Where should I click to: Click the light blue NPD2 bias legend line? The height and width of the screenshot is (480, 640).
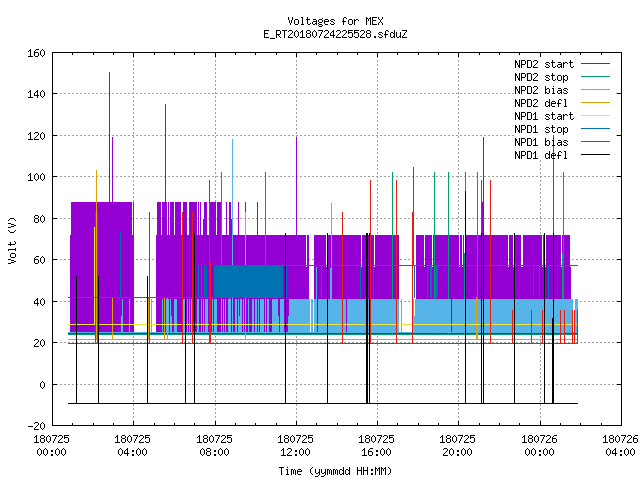pyautogui.click(x=595, y=90)
